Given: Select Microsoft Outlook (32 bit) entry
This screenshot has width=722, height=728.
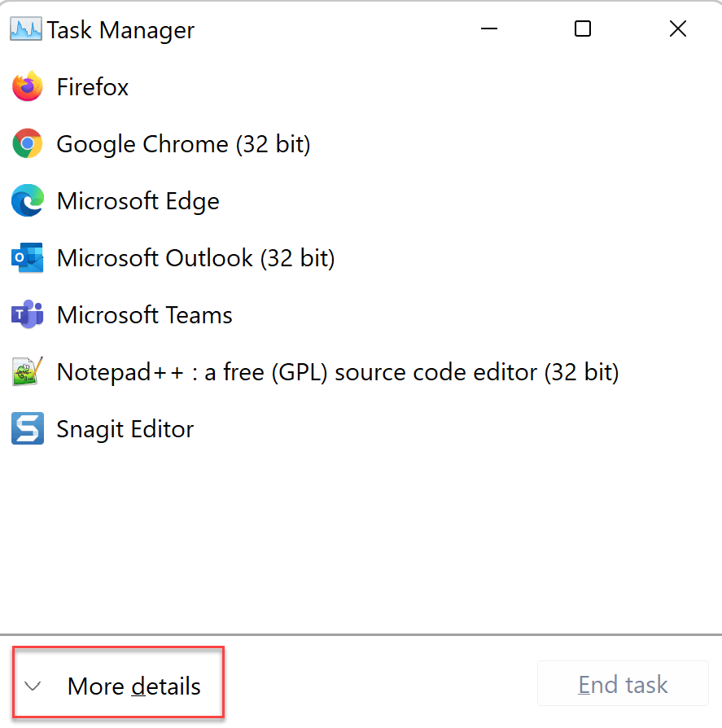Looking at the screenshot, I should 195,258.
